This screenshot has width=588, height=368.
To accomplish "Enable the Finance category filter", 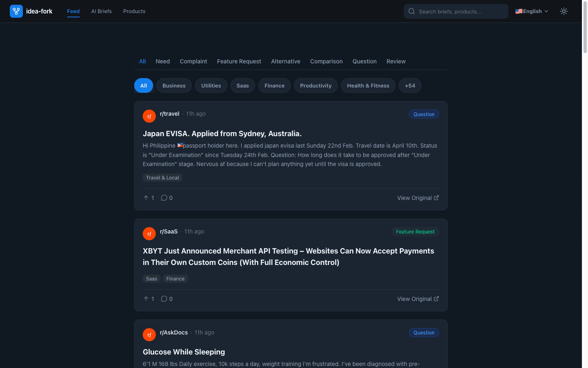I will pyautogui.click(x=274, y=85).
